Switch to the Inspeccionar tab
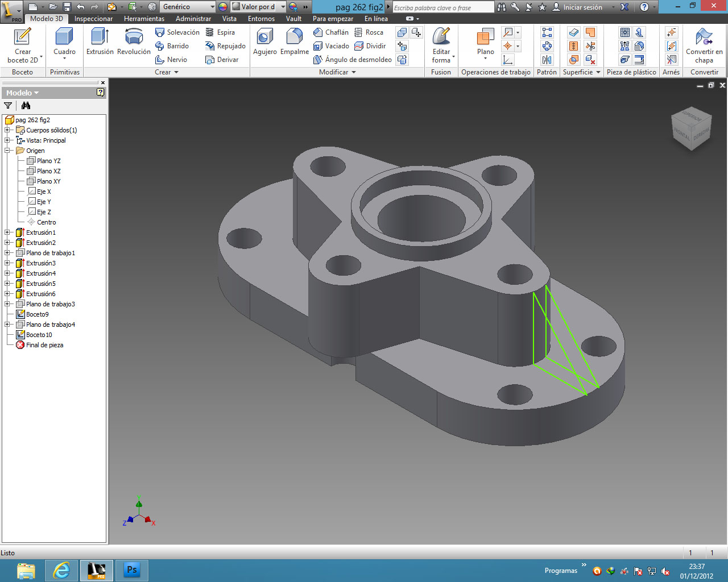This screenshot has width=728, height=582. (x=94, y=19)
